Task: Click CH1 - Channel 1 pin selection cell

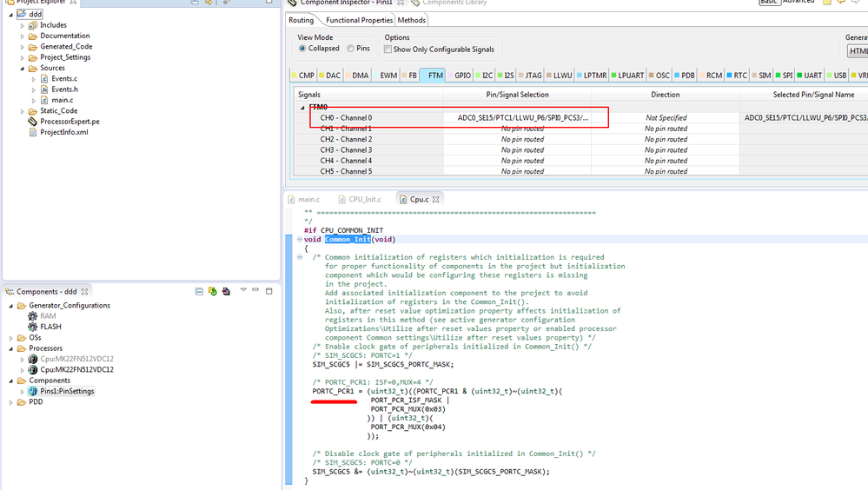Action: 517,129
